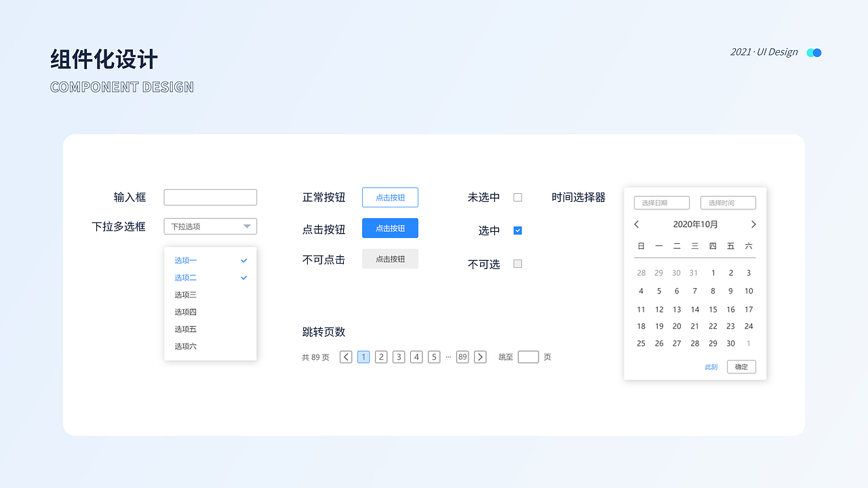Viewport: 868px width, 488px height.
Task: Select October 18 in the calendar
Action: coord(641,326)
